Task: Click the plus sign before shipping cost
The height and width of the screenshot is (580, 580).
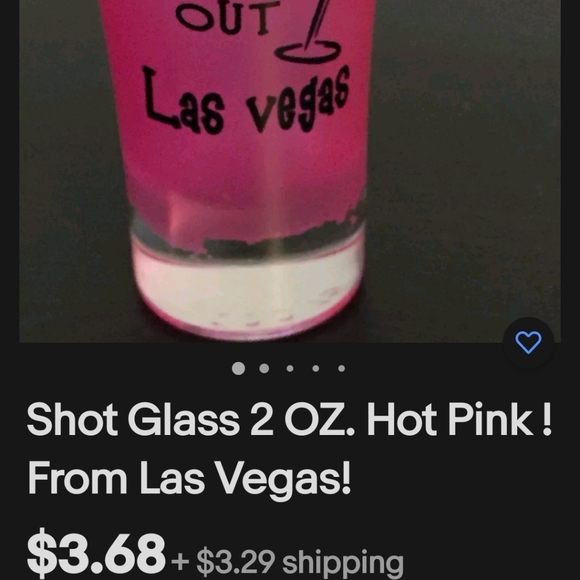Action: pos(181,562)
